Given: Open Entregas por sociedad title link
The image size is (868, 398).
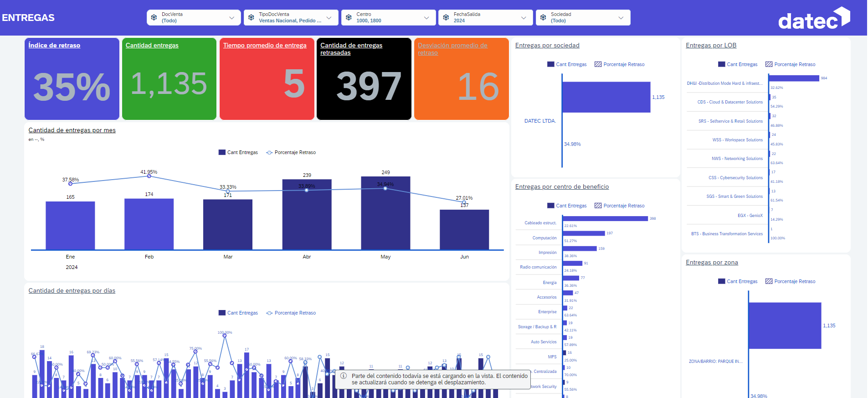Looking at the screenshot, I should tap(547, 45).
